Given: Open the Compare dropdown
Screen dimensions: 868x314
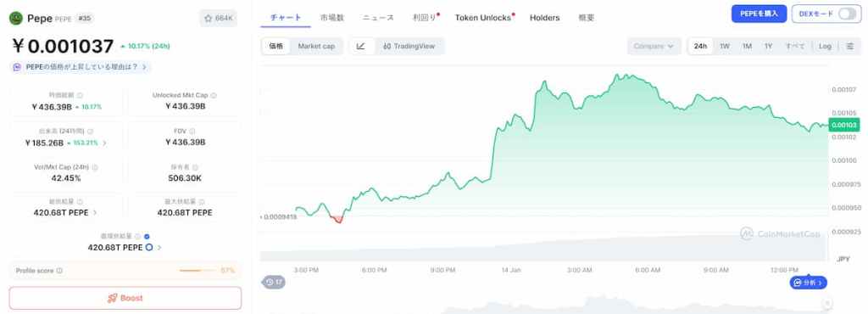Looking at the screenshot, I should tap(654, 47).
